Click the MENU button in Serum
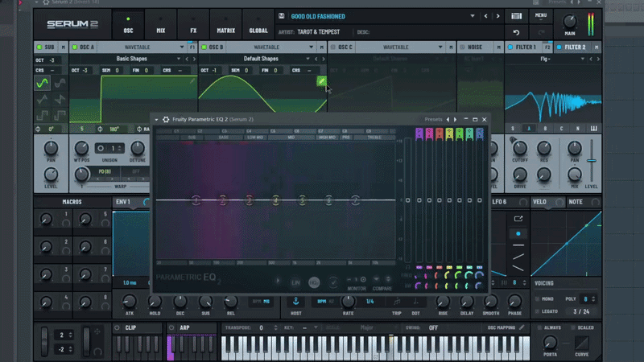 540,15
